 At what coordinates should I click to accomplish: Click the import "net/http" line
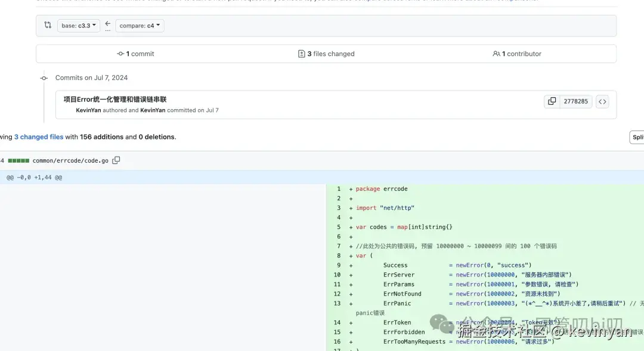point(385,208)
